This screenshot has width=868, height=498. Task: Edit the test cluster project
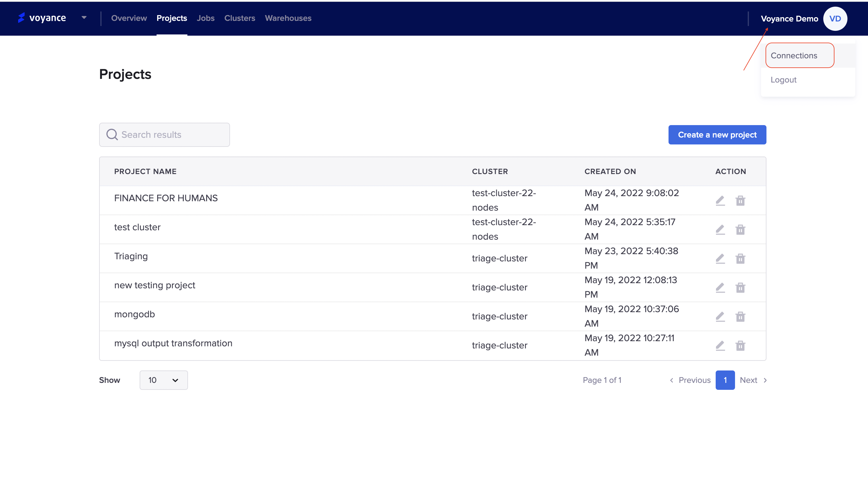tap(720, 229)
